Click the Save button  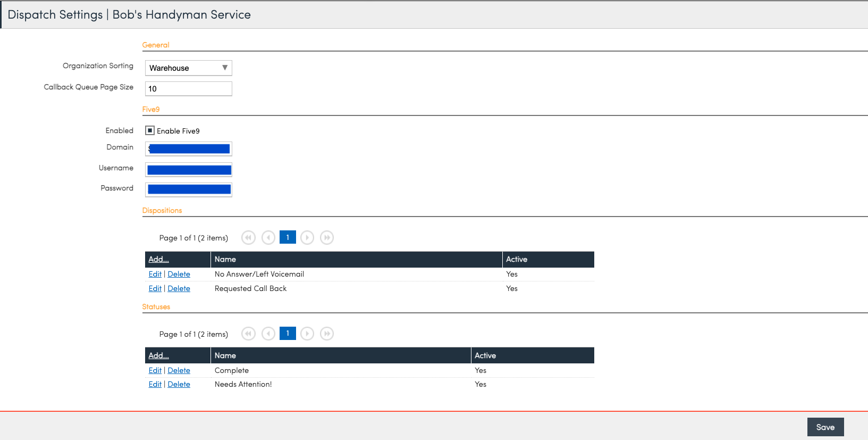[825, 427]
